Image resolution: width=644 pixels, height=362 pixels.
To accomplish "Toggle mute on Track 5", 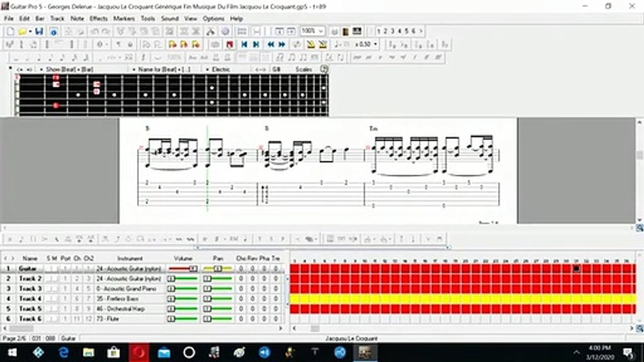I will click(x=54, y=309).
